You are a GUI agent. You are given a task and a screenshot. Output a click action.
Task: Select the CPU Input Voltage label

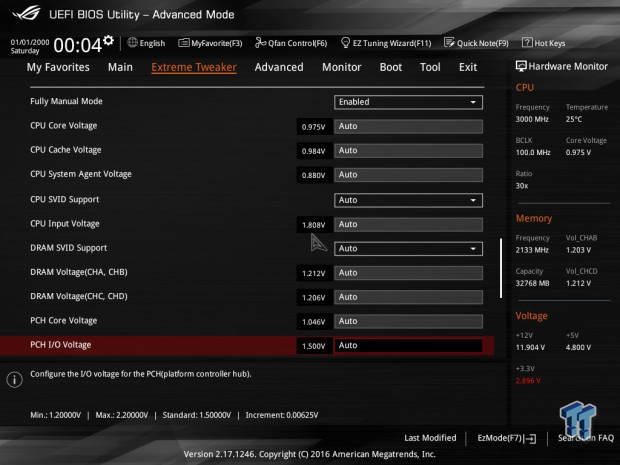pyautogui.click(x=64, y=223)
